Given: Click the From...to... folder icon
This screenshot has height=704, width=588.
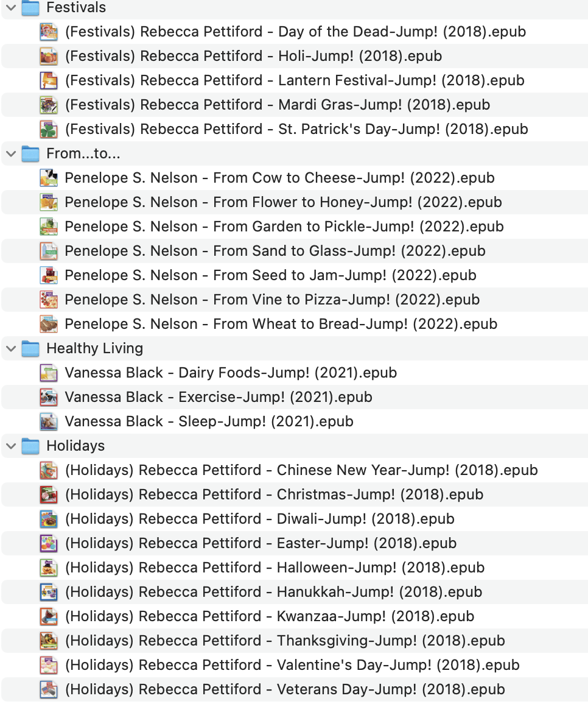Looking at the screenshot, I should tap(30, 153).
